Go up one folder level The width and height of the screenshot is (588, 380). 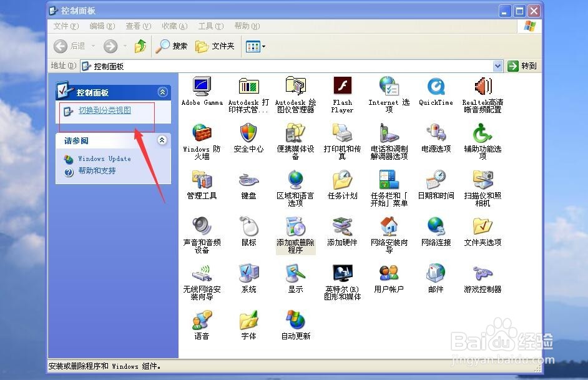140,46
